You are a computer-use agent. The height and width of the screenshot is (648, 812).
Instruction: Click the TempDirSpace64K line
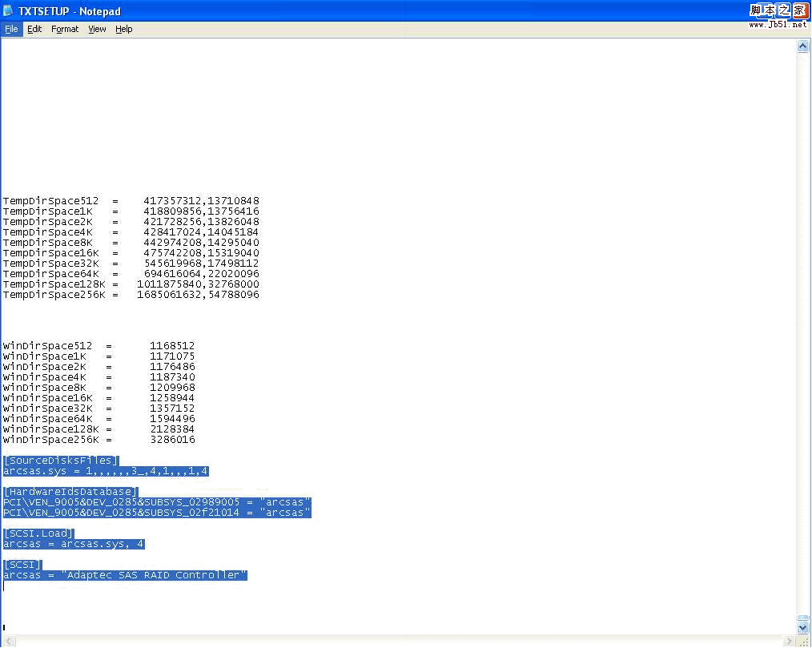131,273
